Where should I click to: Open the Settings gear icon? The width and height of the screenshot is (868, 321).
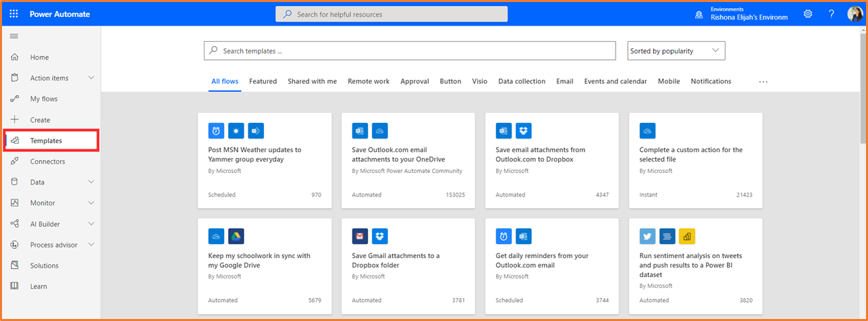pyautogui.click(x=808, y=14)
